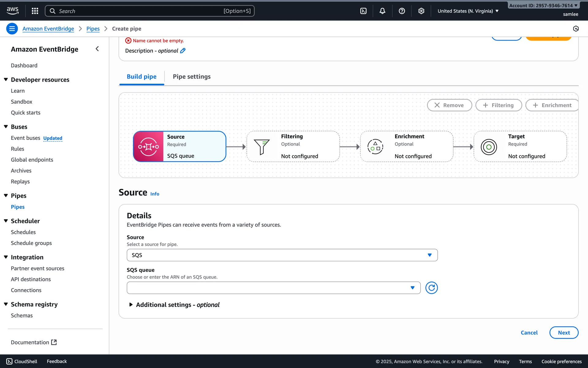Click the Next button

coord(563,332)
